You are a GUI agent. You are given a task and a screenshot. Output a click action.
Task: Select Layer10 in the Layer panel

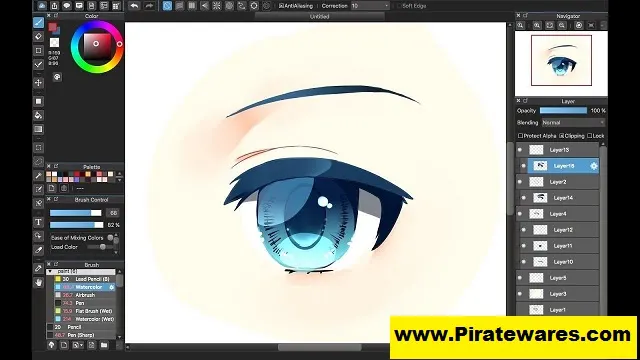pos(560,262)
